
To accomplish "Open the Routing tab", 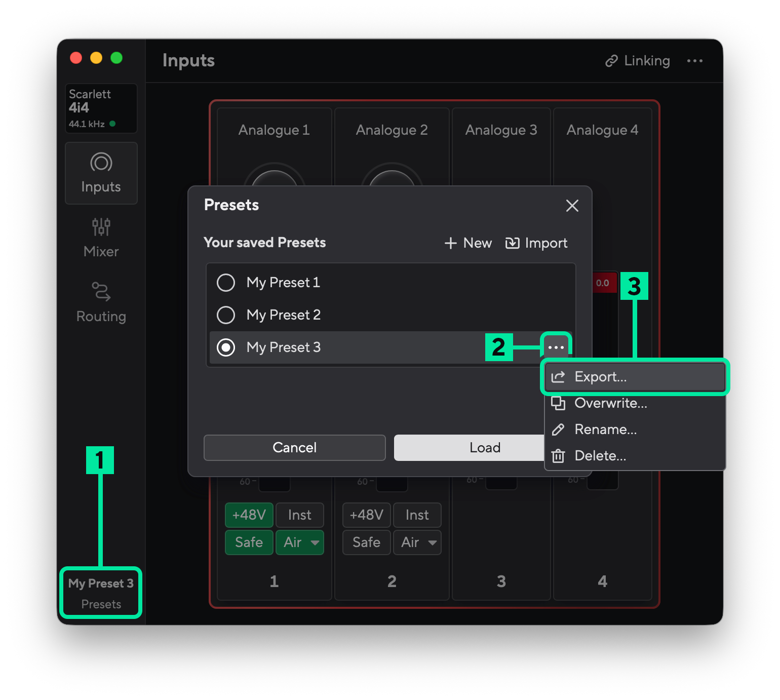I will click(x=101, y=303).
